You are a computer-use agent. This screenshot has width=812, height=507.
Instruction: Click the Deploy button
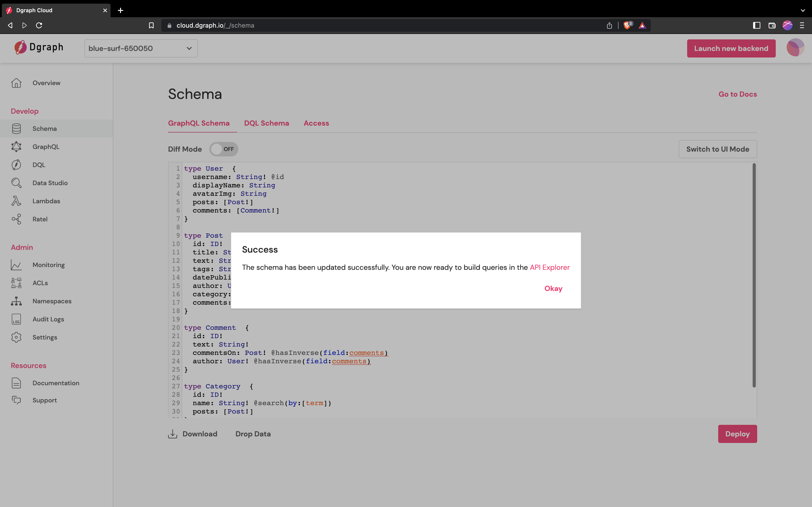(x=737, y=434)
